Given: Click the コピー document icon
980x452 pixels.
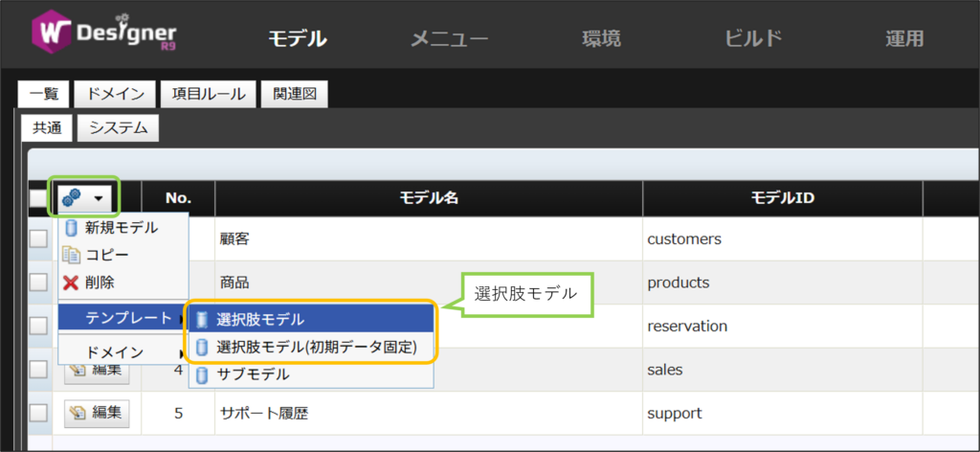Looking at the screenshot, I should point(71,255).
